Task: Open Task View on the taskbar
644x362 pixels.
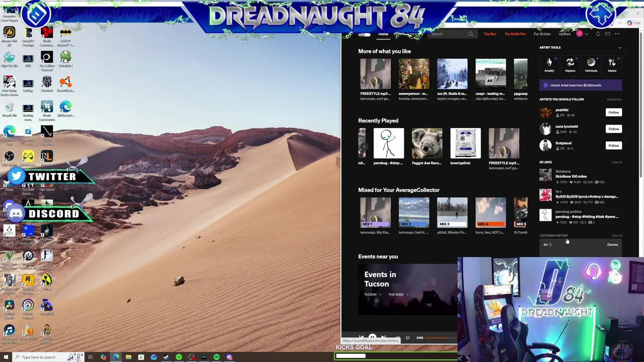Action: click(91, 357)
